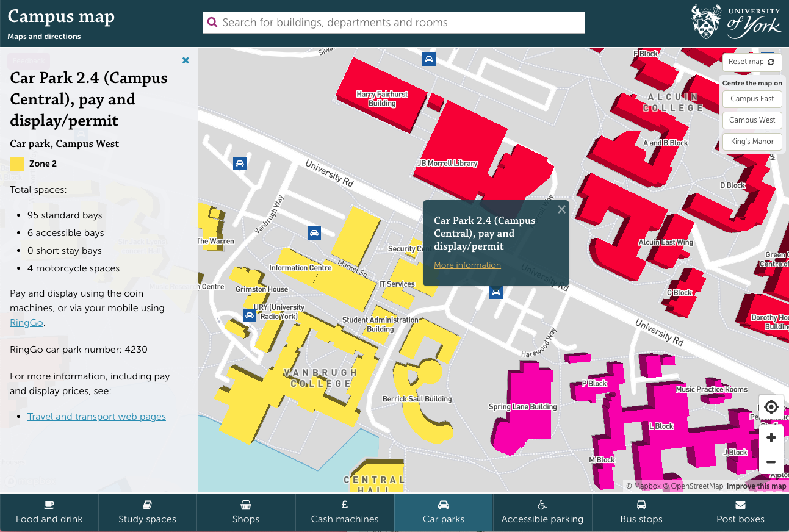Click the Music Practice Rooms label
This screenshot has width=789, height=532.
point(712,389)
